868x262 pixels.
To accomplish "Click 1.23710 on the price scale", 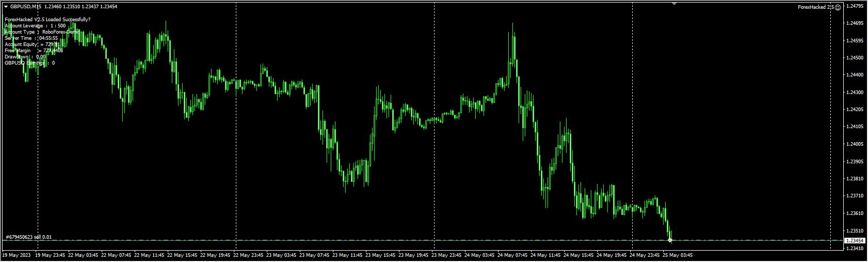I will pyautogui.click(x=855, y=196).
